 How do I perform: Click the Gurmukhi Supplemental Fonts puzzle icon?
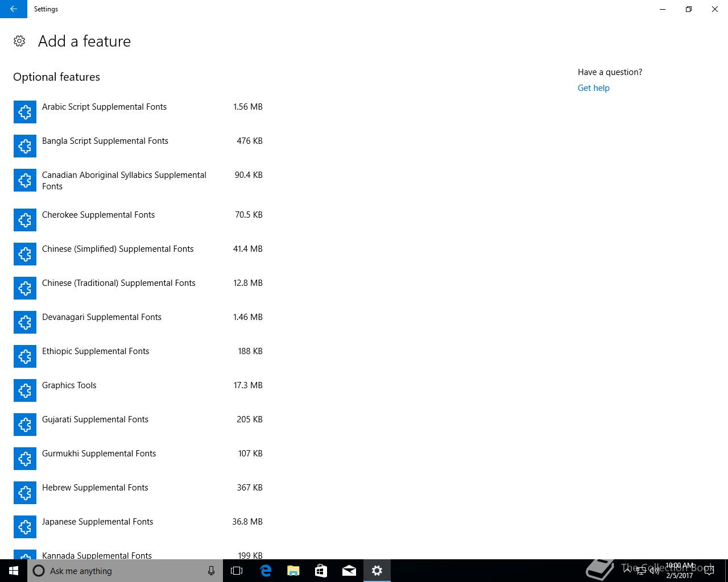(25, 459)
